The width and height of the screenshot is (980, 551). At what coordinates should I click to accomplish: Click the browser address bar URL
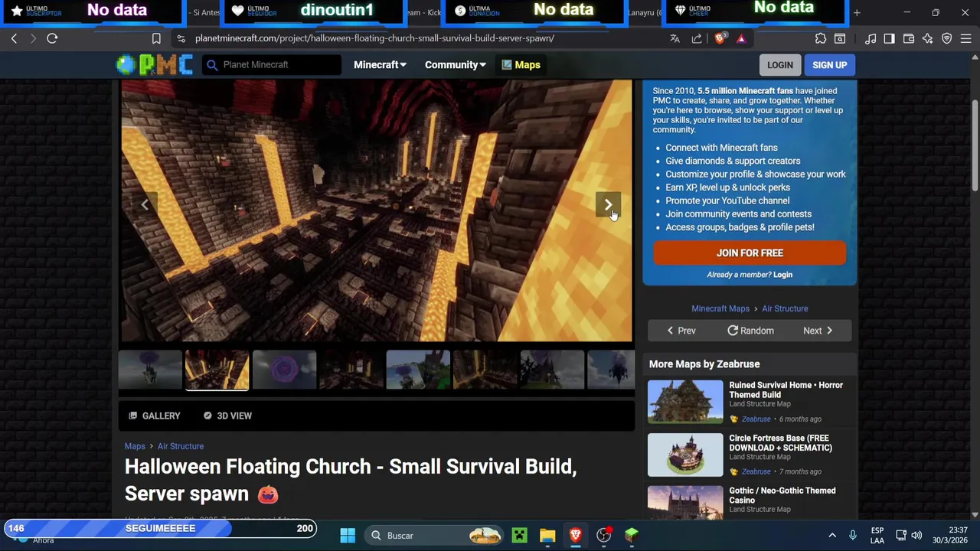tap(374, 38)
